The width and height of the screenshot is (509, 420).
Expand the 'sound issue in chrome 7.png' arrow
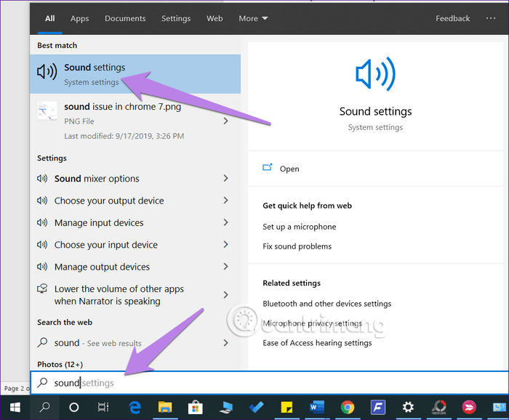click(226, 121)
